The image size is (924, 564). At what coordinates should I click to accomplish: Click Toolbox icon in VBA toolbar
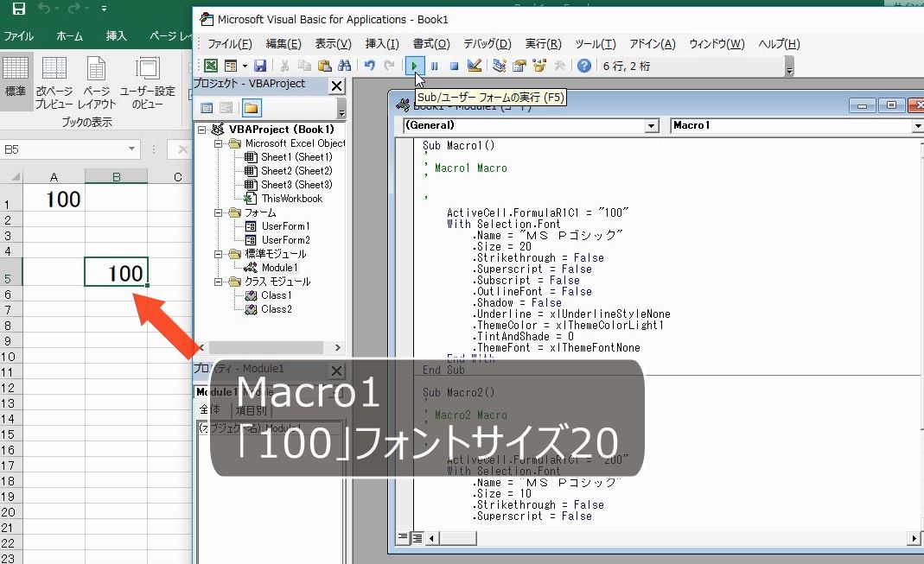click(559, 66)
